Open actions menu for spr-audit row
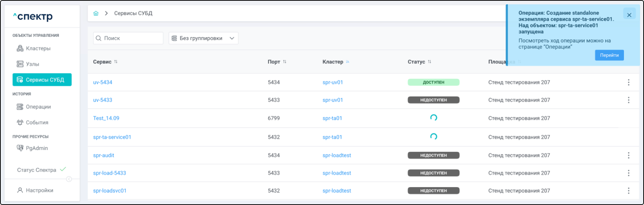 pos(629,155)
